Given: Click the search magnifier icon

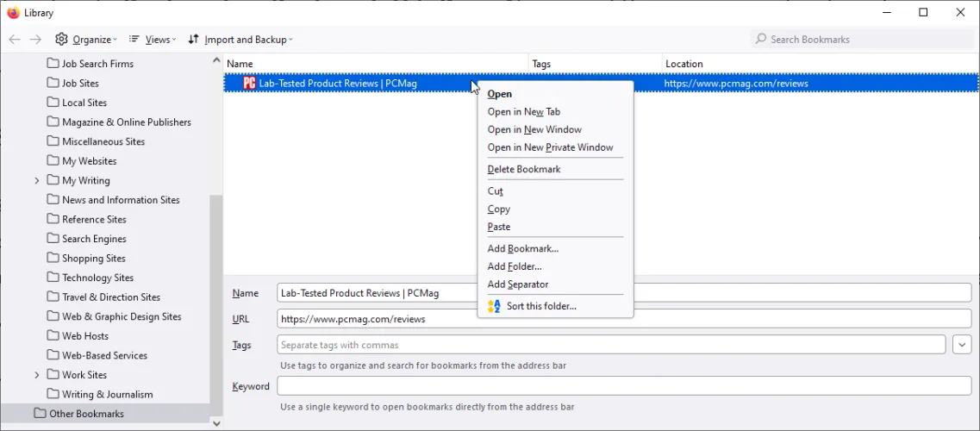Looking at the screenshot, I should 760,40.
